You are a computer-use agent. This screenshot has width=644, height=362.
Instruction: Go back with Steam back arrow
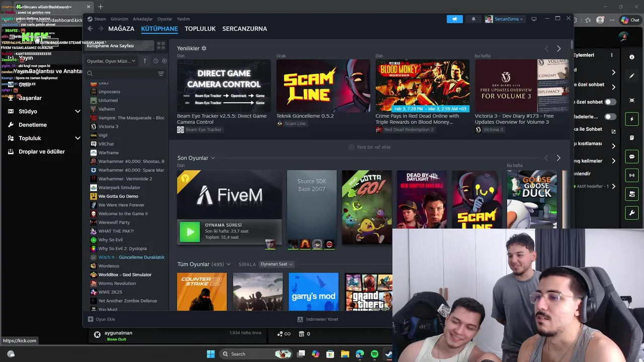click(91, 29)
